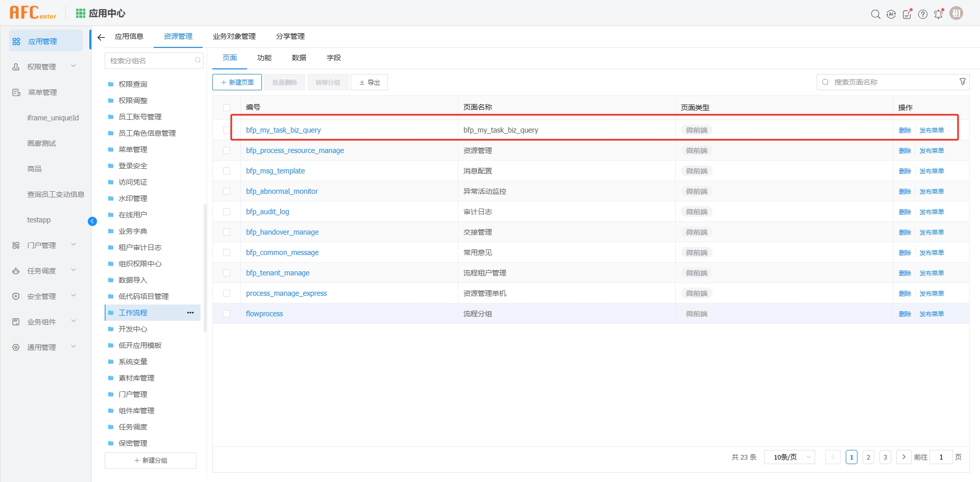Click the filter funnel icon in page search

point(963,82)
